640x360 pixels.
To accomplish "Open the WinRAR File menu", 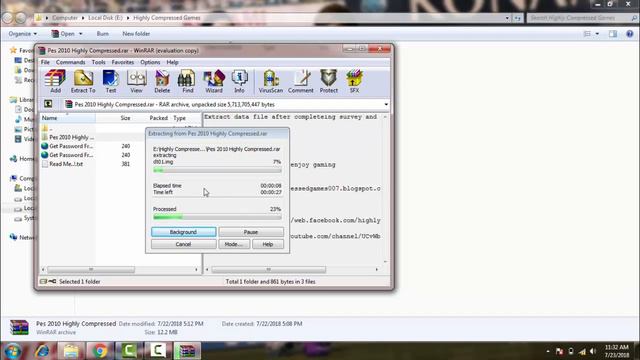I will (x=45, y=62).
